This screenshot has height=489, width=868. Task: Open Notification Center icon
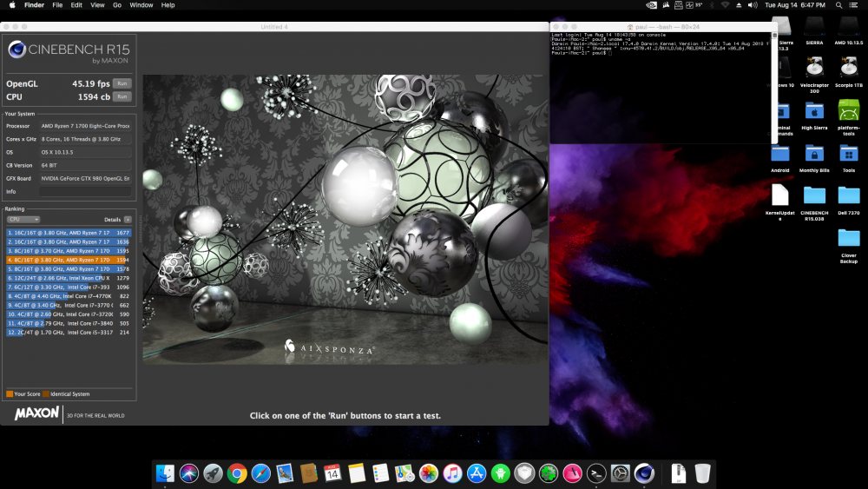click(x=853, y=5)
